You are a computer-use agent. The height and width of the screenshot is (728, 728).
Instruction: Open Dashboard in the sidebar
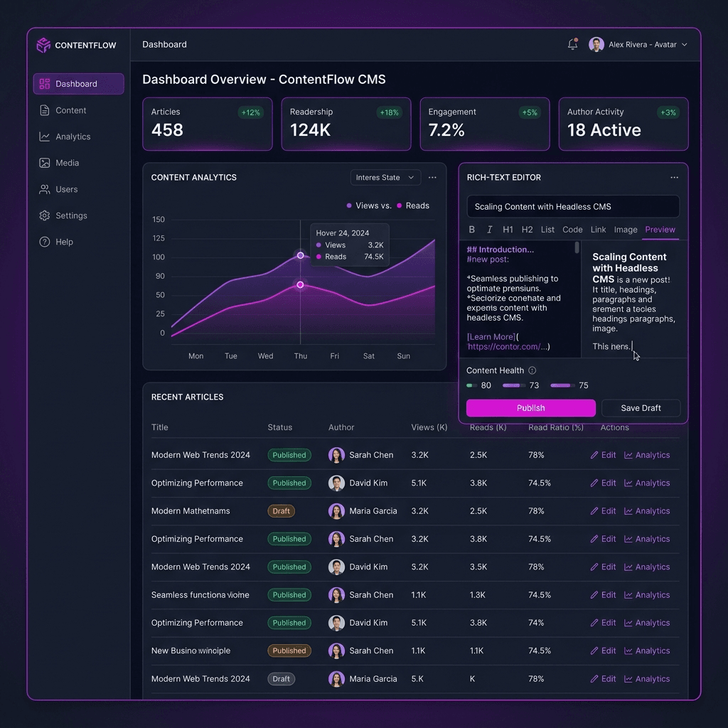tap(78, 84)
